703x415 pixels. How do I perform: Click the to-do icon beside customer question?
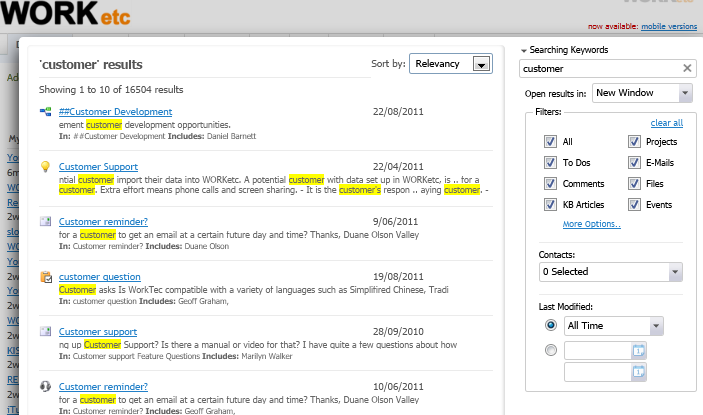point(46,276)
